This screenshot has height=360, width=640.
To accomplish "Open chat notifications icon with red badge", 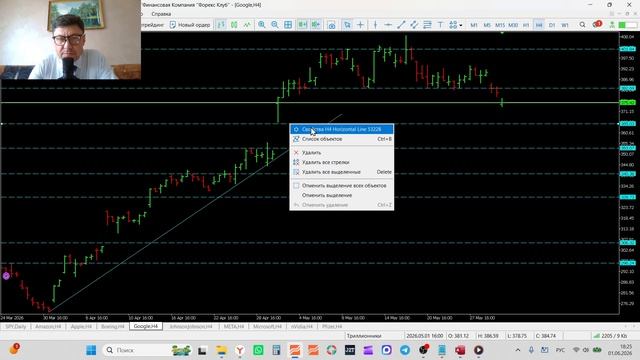I will [597, 24].
